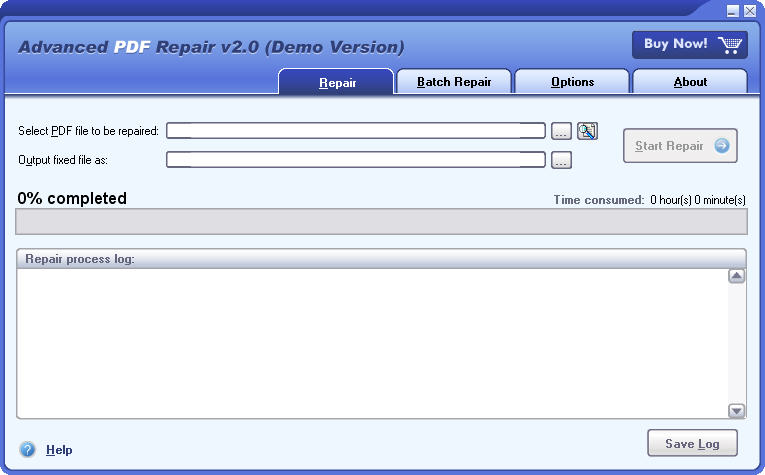Focus the Output fixed file as field
This screenshot has height=475, width=765.
tap(356, 159)
